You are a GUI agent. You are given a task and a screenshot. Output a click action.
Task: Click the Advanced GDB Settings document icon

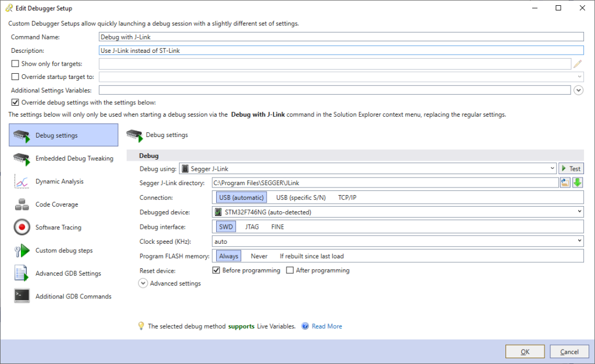point(21,273)
